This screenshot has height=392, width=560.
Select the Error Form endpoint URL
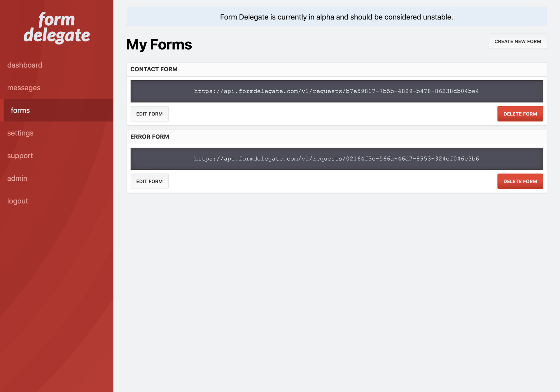click(336, 159)
